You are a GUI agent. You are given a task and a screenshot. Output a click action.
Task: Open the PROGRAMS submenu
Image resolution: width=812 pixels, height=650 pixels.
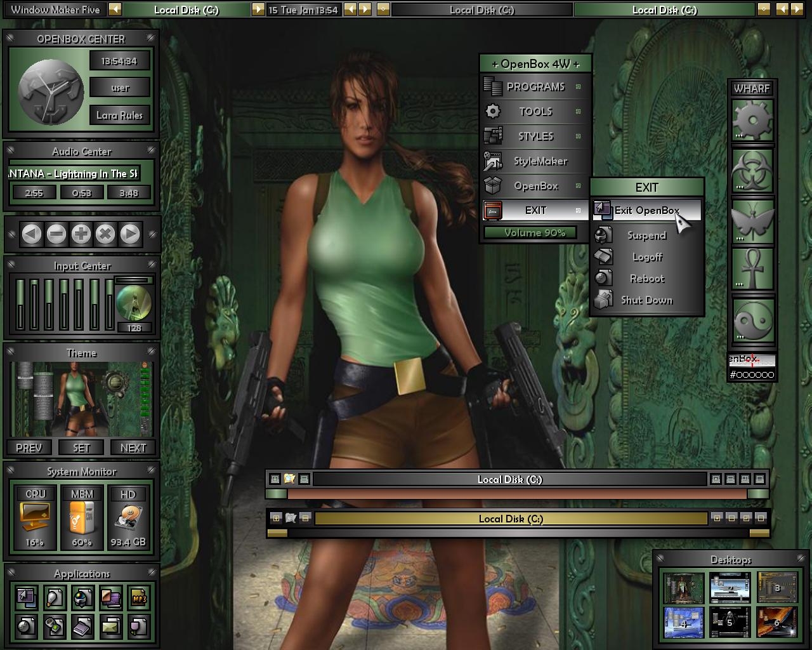[x=535, y=87]
